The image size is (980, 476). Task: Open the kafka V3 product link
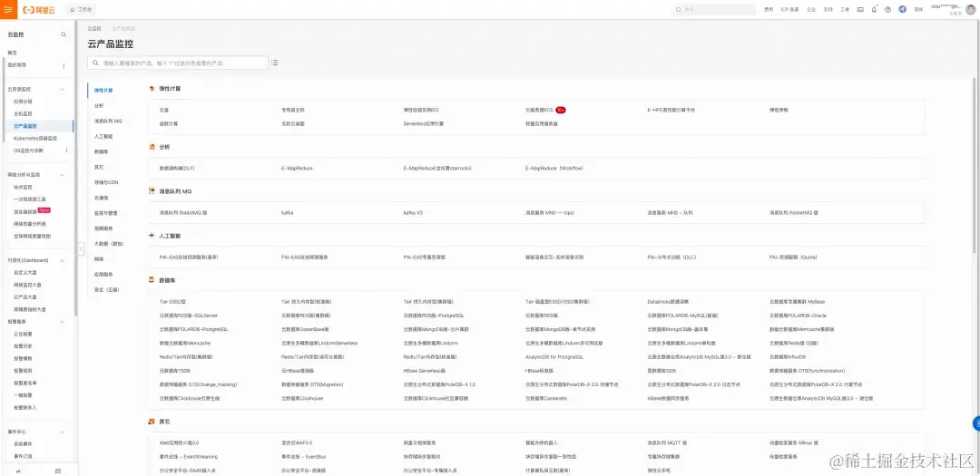click(413, 213)
